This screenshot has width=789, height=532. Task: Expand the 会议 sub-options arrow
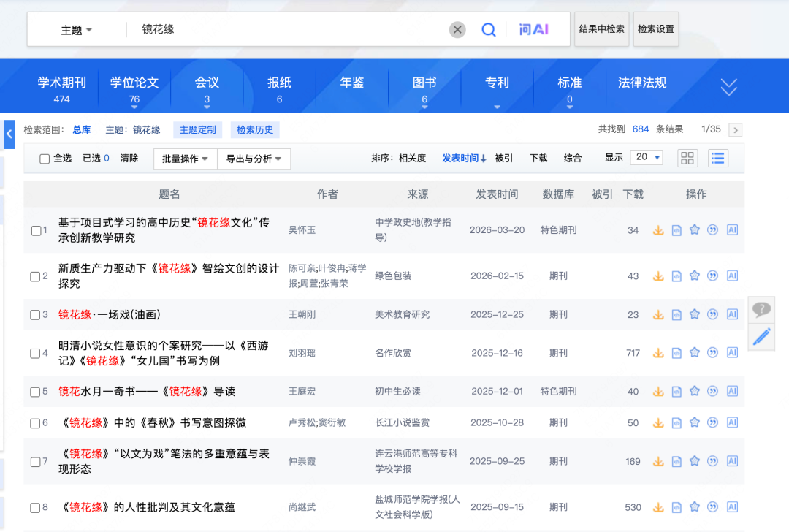click(x=207, y=107)
